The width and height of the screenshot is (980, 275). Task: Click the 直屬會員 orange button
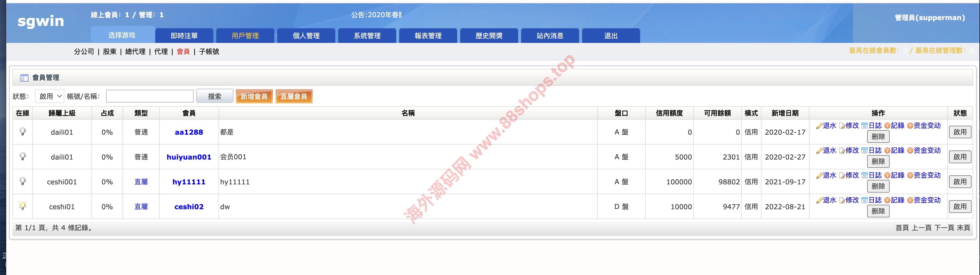pyautogui.click(x=294, y=97)
